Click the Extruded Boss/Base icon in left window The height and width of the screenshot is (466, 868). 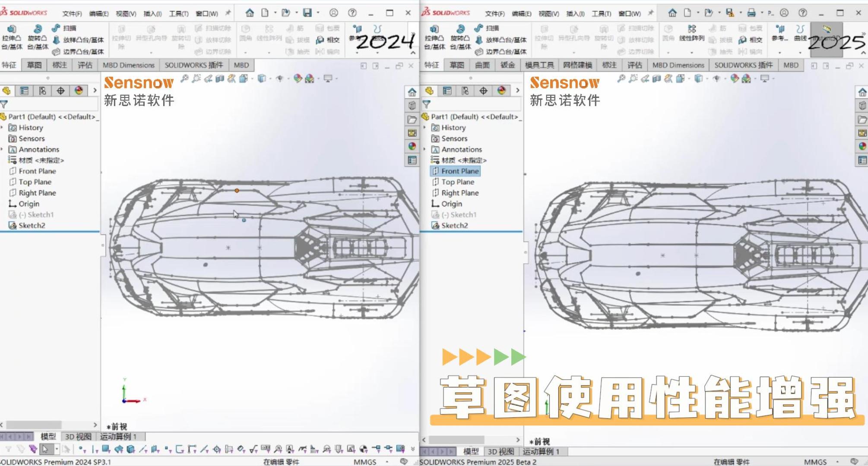[x=12, y=29]
